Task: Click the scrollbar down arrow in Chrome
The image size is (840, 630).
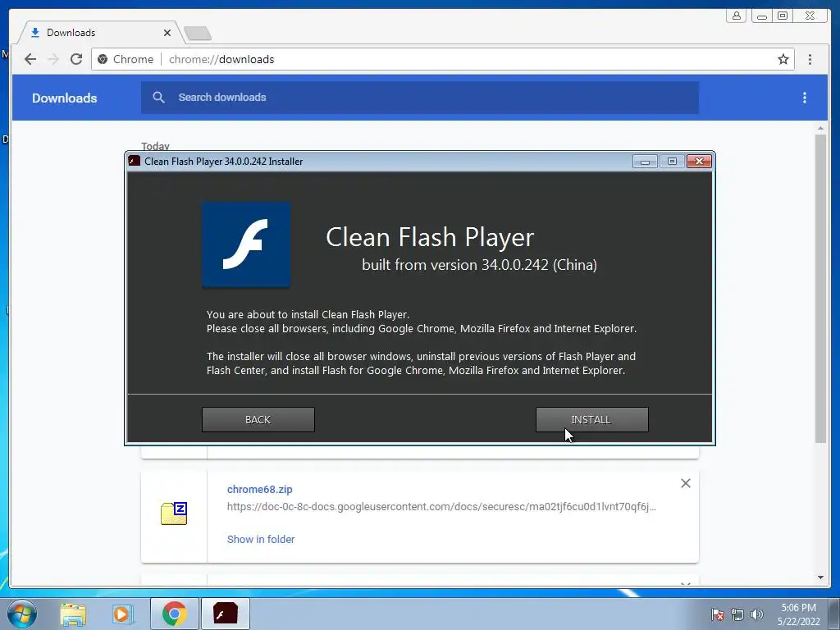Action: point(820,577)
